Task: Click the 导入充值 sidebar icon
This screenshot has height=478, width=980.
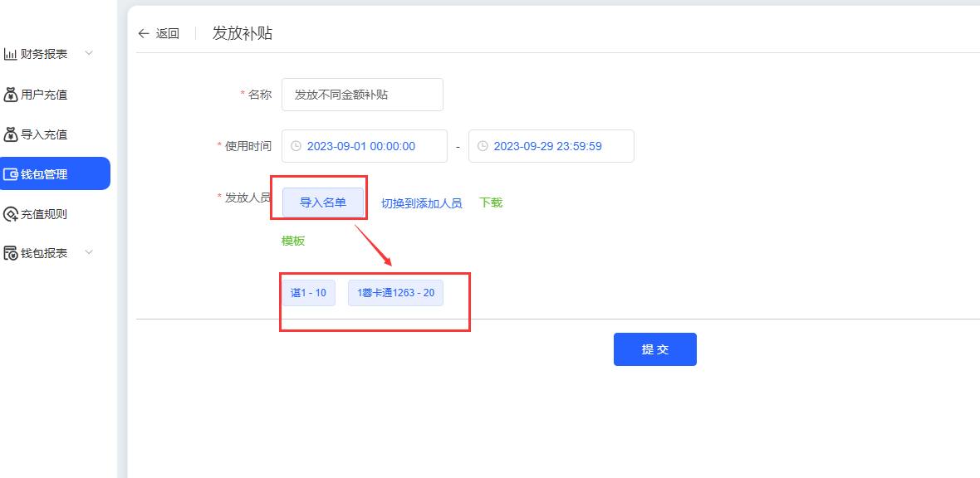Action: [11, 134]
